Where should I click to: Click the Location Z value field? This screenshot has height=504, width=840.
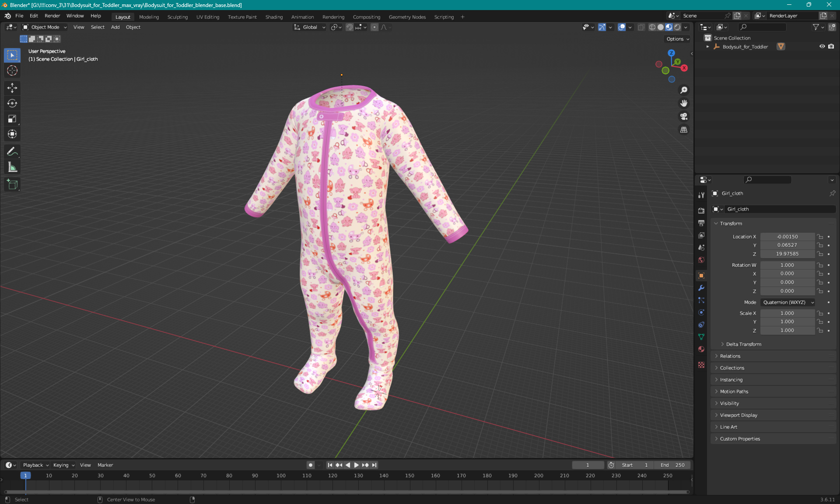pyautogui.click(x=787, y=254)
